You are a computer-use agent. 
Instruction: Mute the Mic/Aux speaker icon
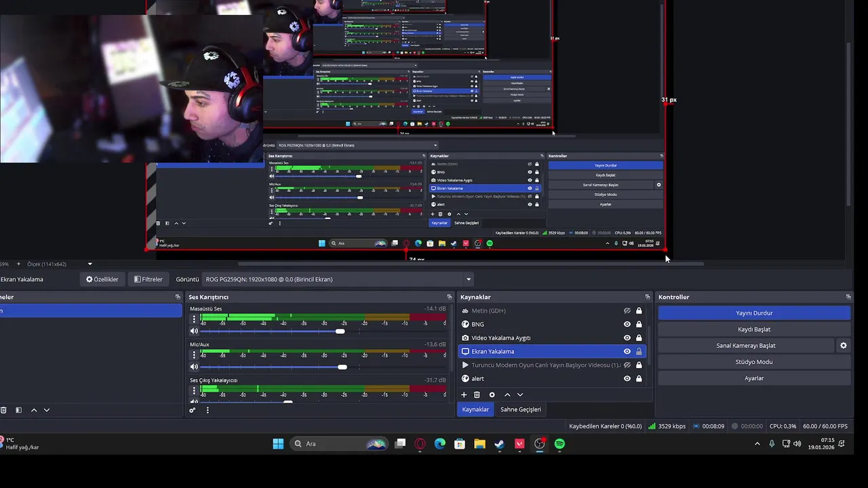(194, 367)
